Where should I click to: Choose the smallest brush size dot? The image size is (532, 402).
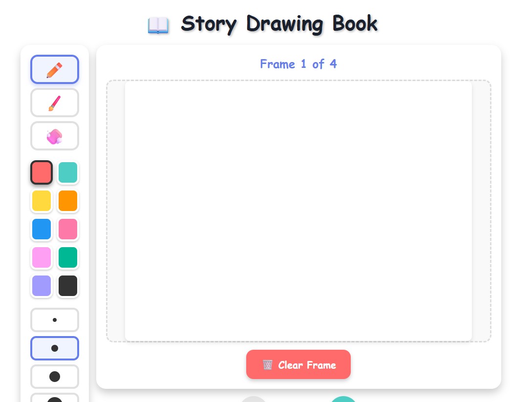point(55,320)
